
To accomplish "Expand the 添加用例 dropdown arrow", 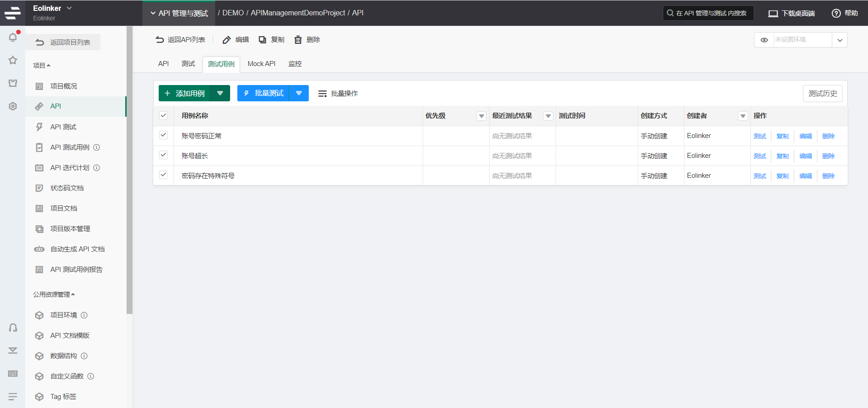I will [220, 93].
